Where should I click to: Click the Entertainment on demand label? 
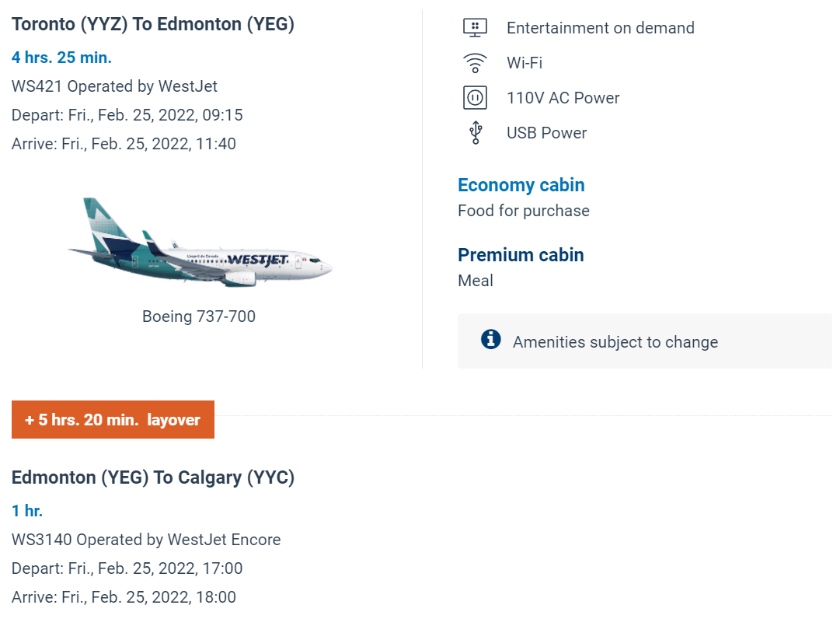[x=601, y=28]
